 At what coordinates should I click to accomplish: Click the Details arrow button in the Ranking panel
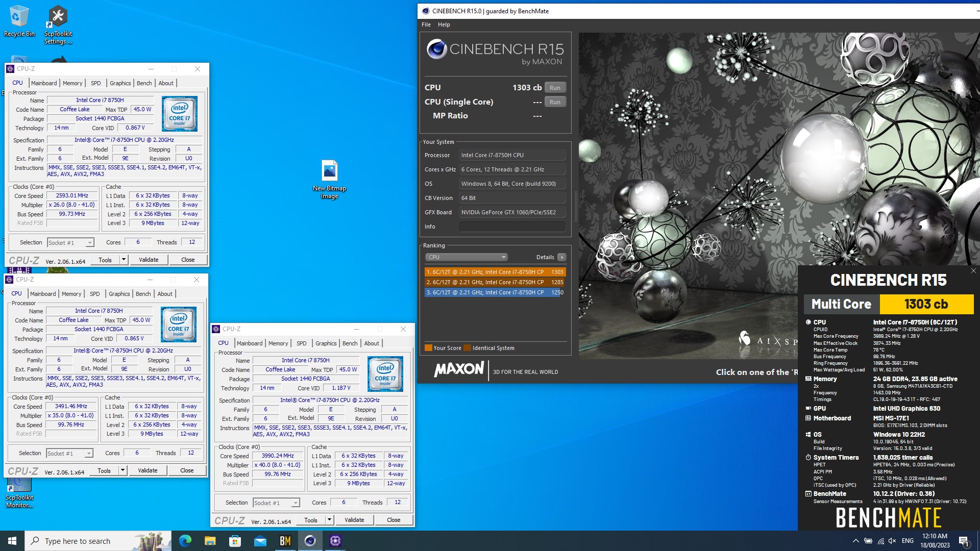(561, 257)
